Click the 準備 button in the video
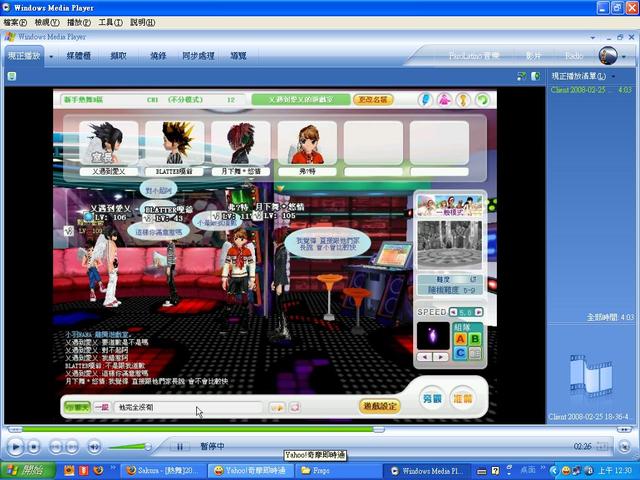Viewport: 640px width, 480px height. click(463, 398)
